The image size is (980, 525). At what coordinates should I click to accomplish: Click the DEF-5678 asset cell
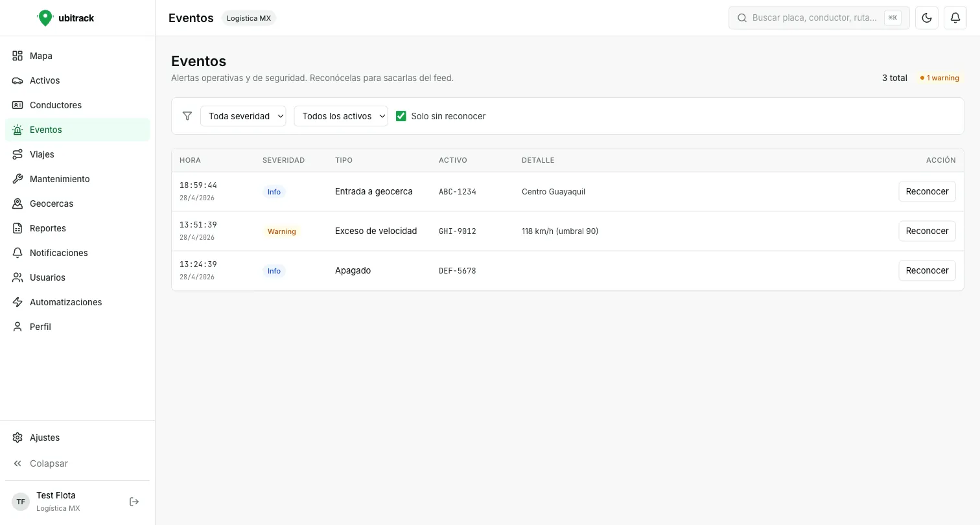click(458, 271)
